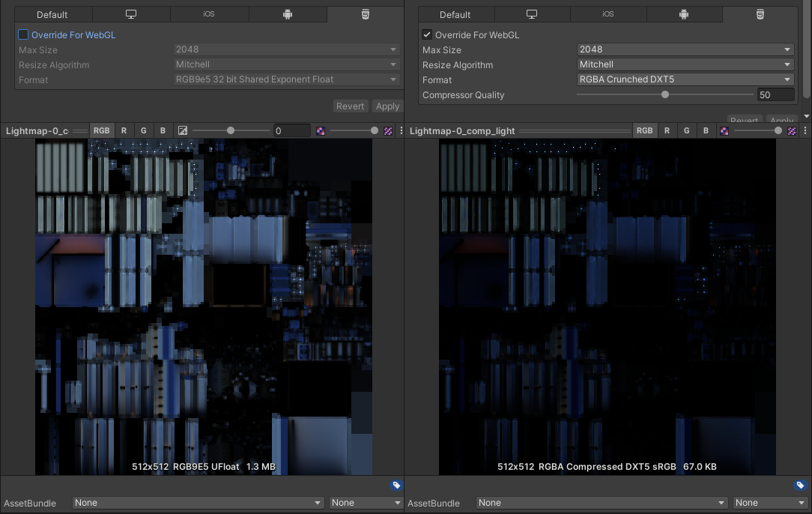Open the left AssetBundle None dropdown

click(198, 503)
